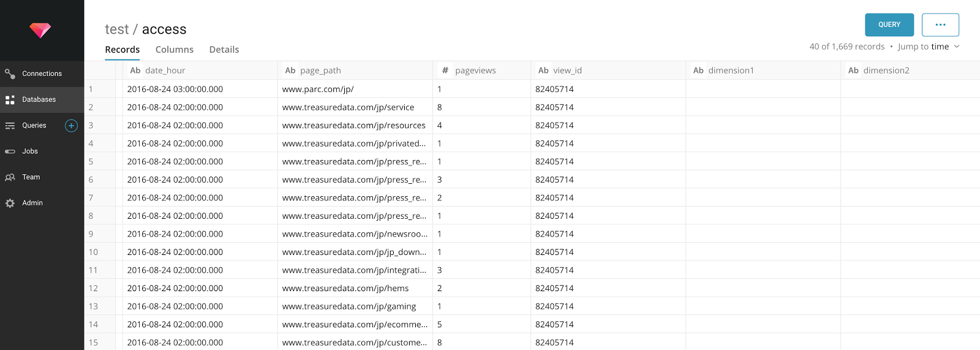Switch to the Details tab
Viewport: 980px width, 350px height.
click(x=224, y=50)
